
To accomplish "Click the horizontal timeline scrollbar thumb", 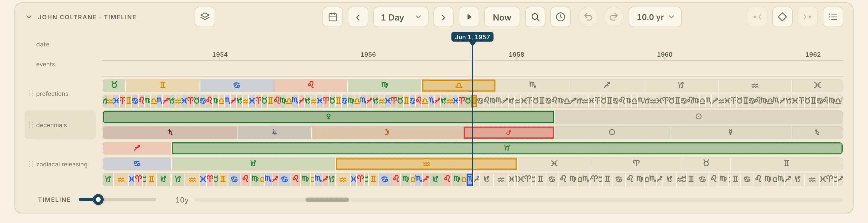I will [327, 200].
